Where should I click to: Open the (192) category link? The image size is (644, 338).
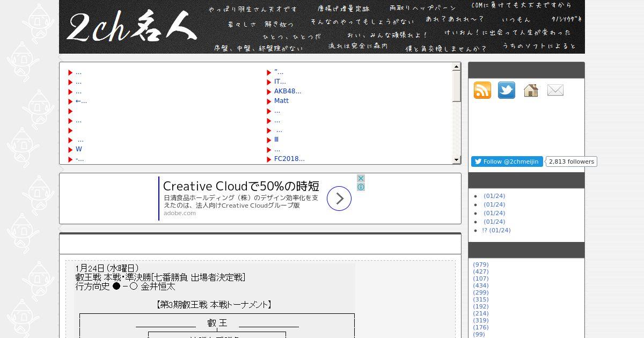point(481,306)
